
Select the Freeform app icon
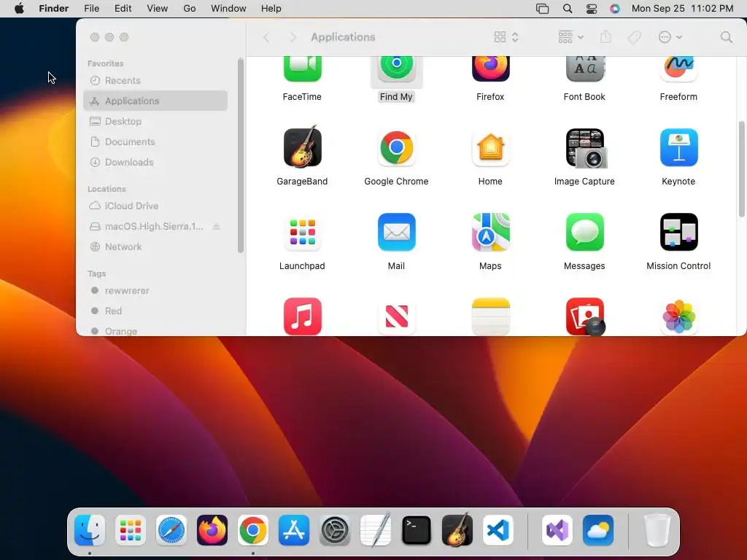[678, 69]
